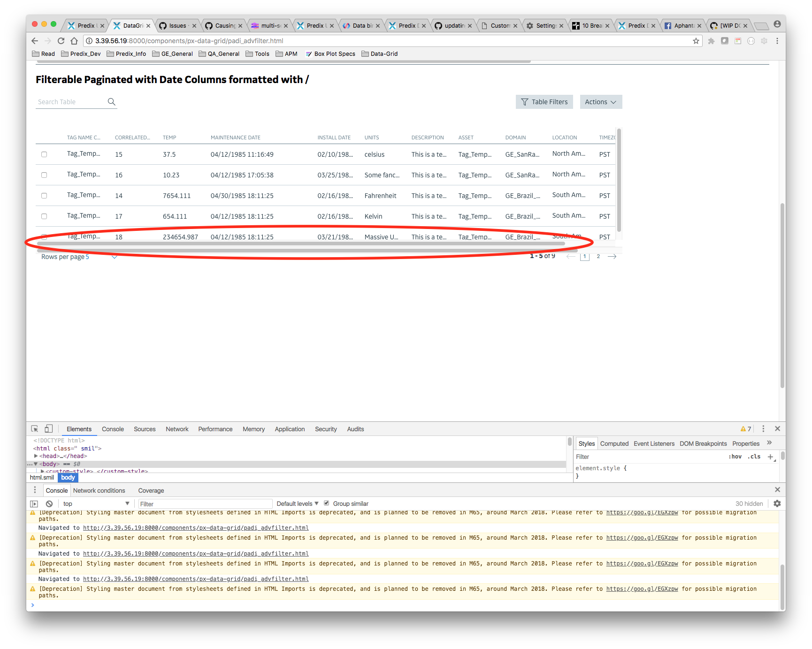This screenshot has width=812, height=649.
Task: Switch to the Computed styles tab
Action: pyautogui.click(x=614, y=443)
